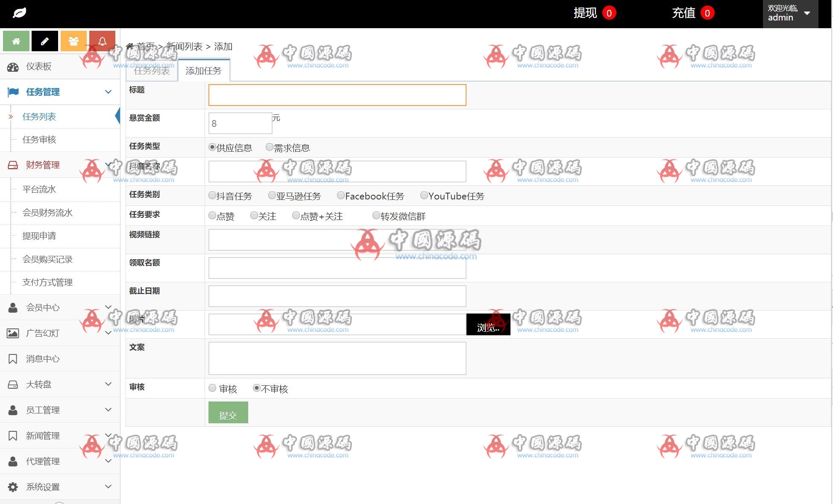Click the black pencil edit shortcut
The width and height of the screenshot is (833, 504).
pos(45,41)
